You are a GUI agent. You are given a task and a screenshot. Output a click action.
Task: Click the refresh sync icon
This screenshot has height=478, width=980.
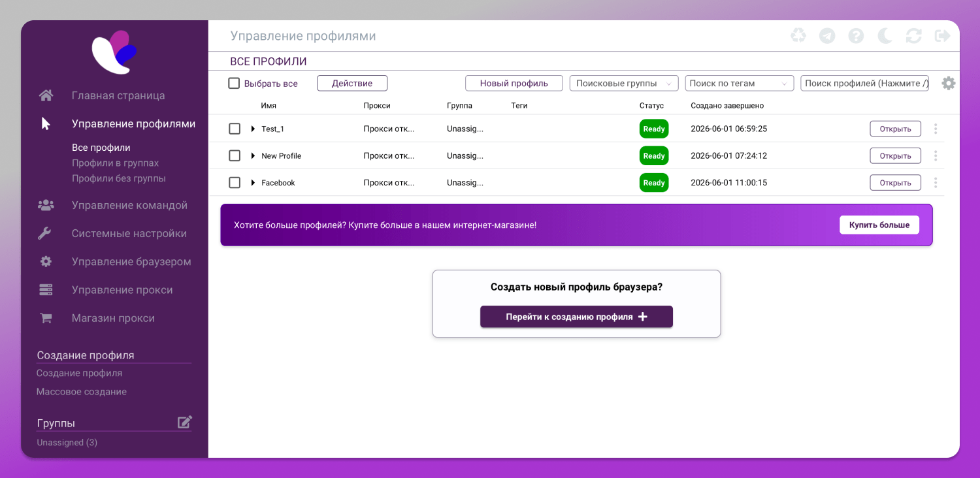[x=913, y=36]
